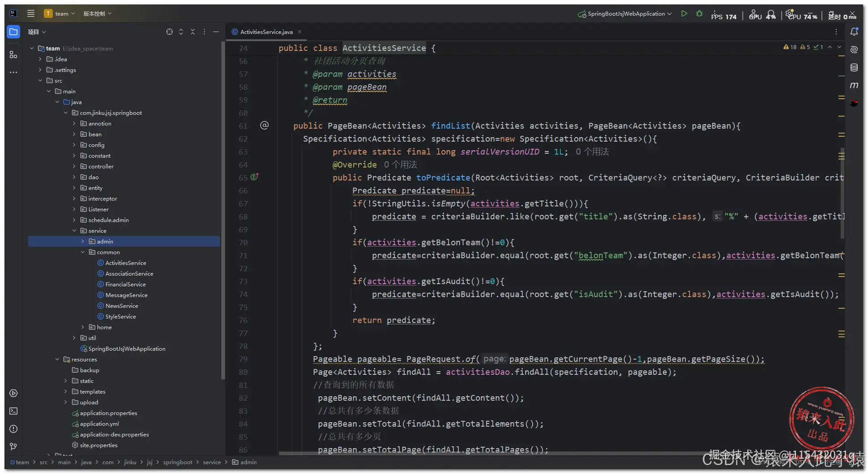This screenshot has height=474, width=868.
Task: Open NewsService class in tree
Action: point(122,306)
